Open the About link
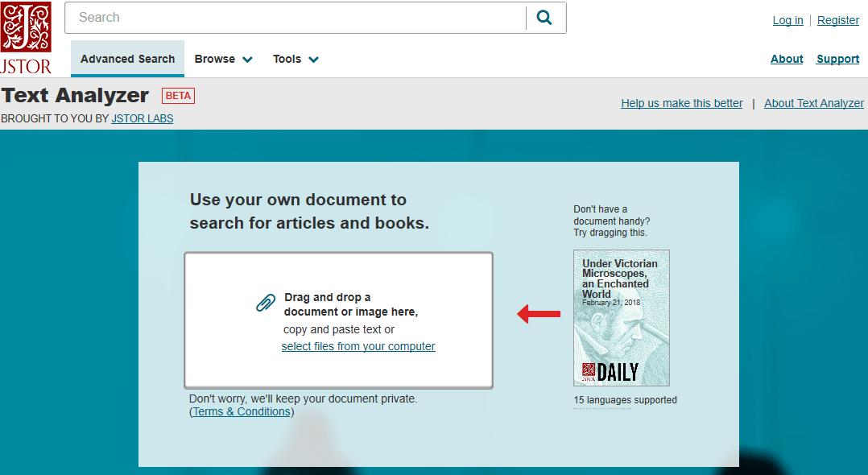 pyautogui.click(x=787, y=60)
